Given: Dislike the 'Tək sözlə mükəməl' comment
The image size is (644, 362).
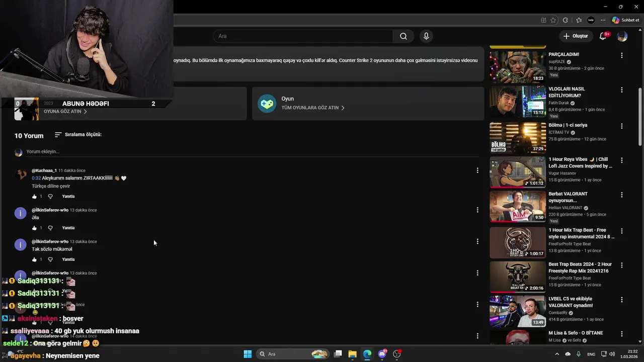Looking at the screenshot, I should point(50,259).
